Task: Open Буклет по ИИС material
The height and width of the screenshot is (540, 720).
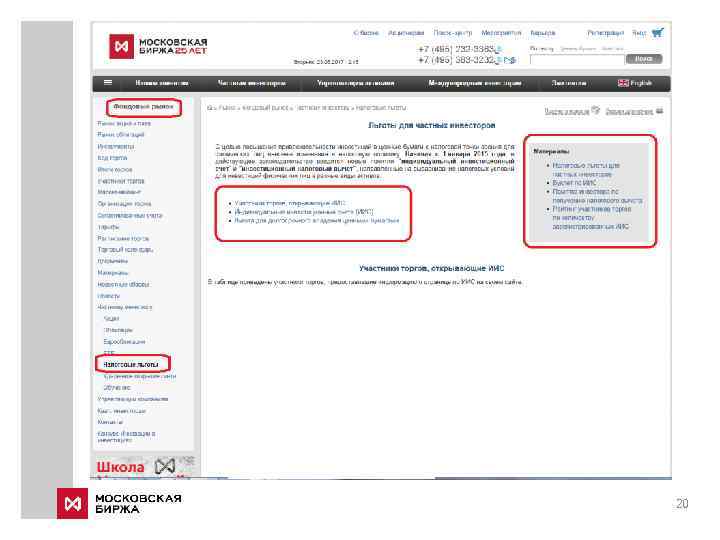Action: (x=574, y=183)
